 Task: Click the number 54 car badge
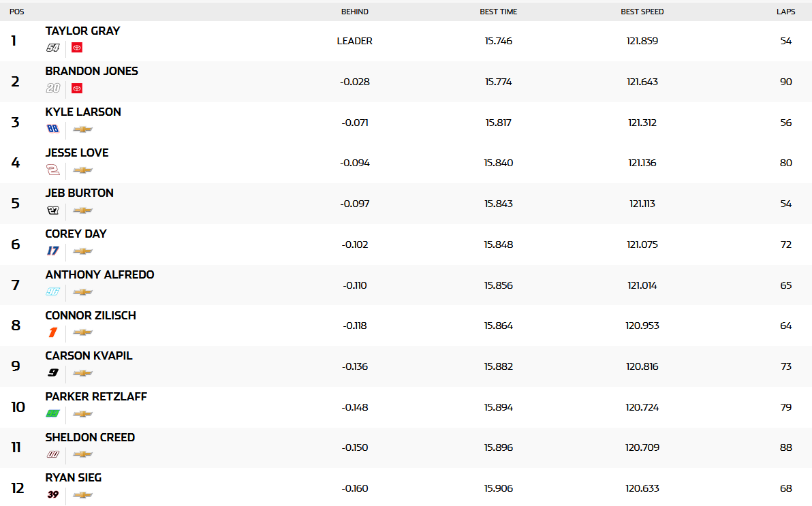(53, 48)
